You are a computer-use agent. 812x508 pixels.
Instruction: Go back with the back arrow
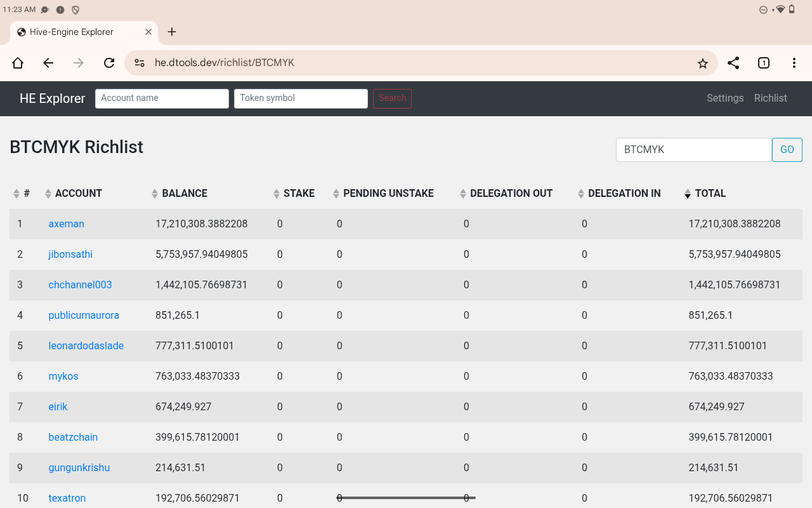pyautogui.click(x=48, y=63)
